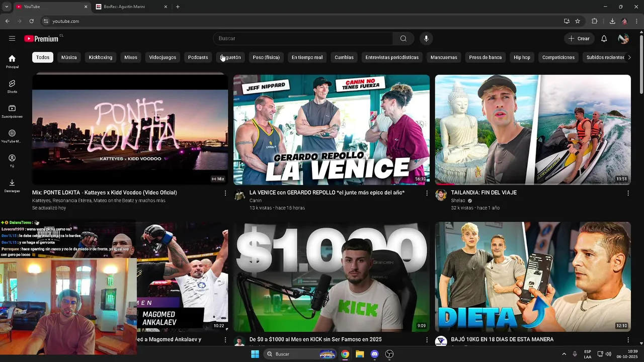Open the LA VENICE video thumbnail
This screenshot has height=362, width=644.
coord(332,130)
